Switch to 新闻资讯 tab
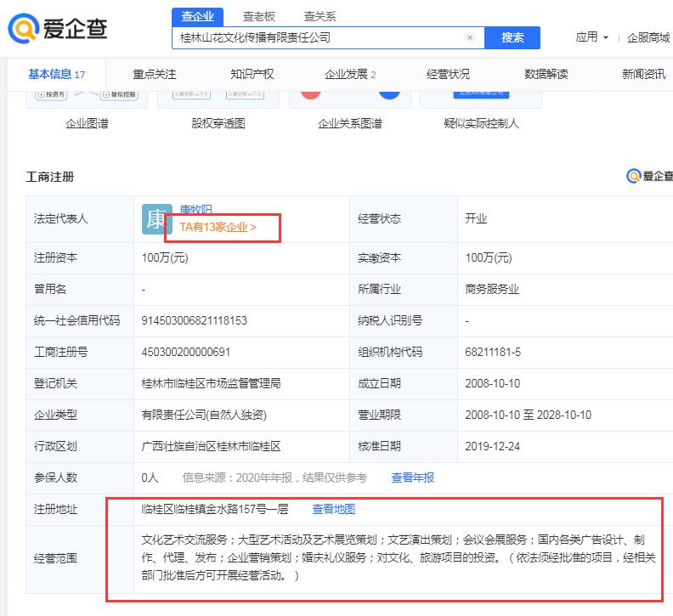This screenshot has width=673, height=616. 644,74
